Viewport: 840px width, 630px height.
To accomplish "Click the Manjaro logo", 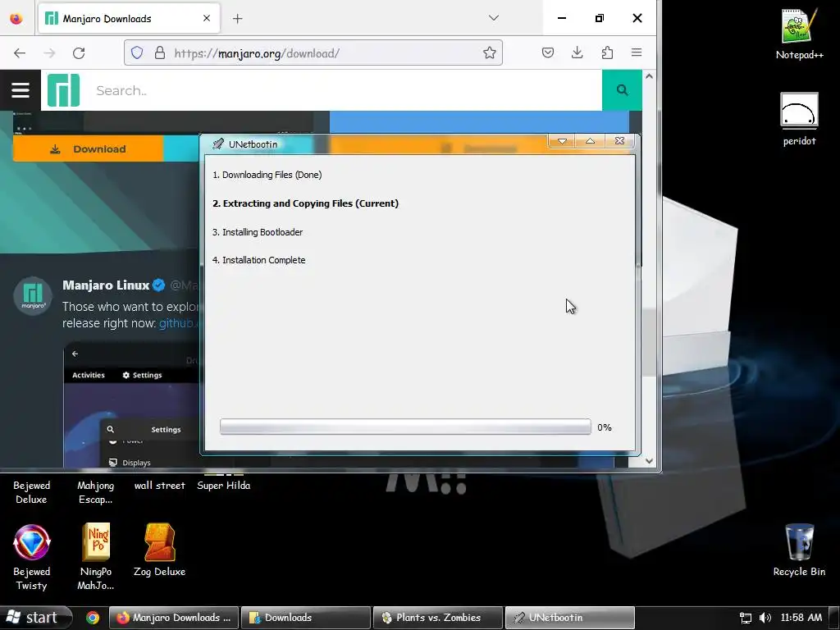I will 63,90.
